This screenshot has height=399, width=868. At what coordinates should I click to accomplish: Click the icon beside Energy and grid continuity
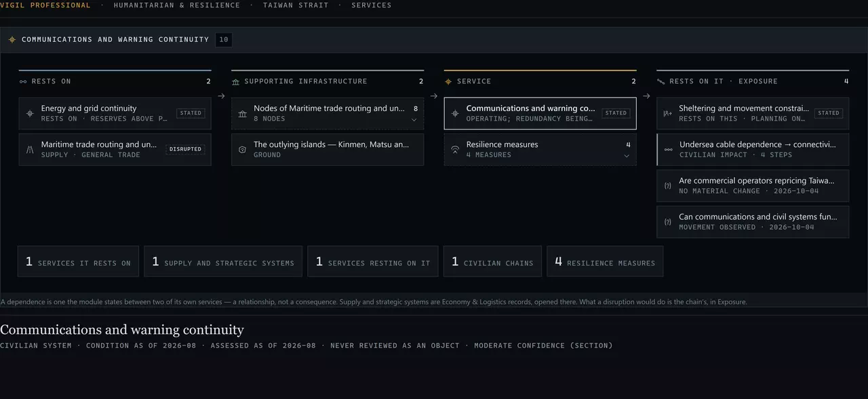(x=30, y=113)
